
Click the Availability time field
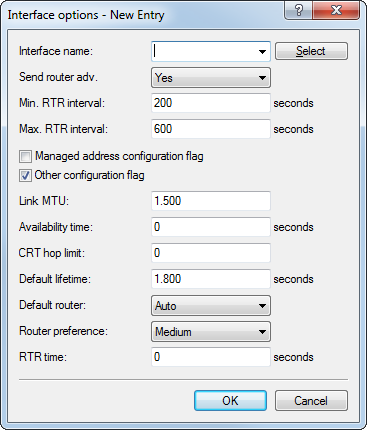pos(211,227)
